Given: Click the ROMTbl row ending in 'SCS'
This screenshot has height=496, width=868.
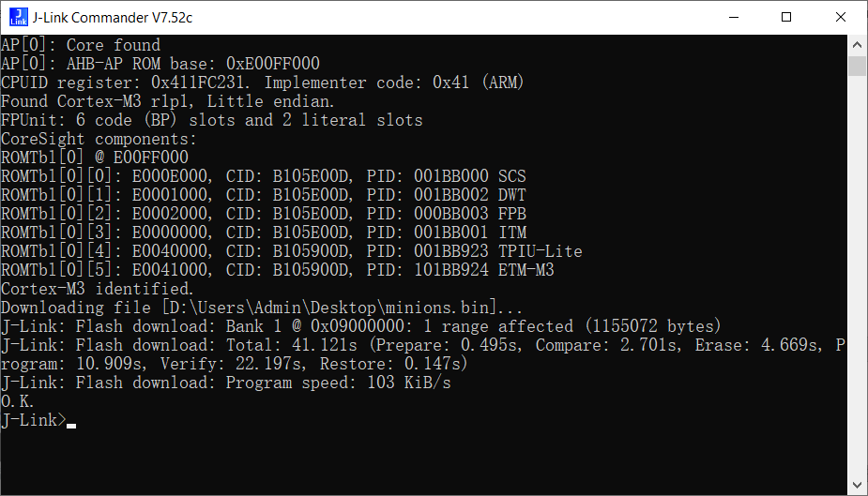Looking at the screenshot, I should pos(264,176).
